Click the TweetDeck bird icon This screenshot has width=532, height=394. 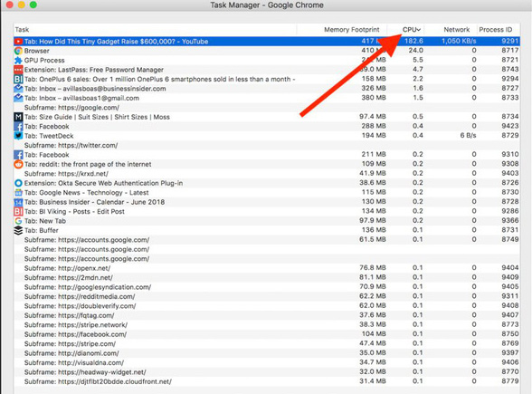click(x=18, y=136)
